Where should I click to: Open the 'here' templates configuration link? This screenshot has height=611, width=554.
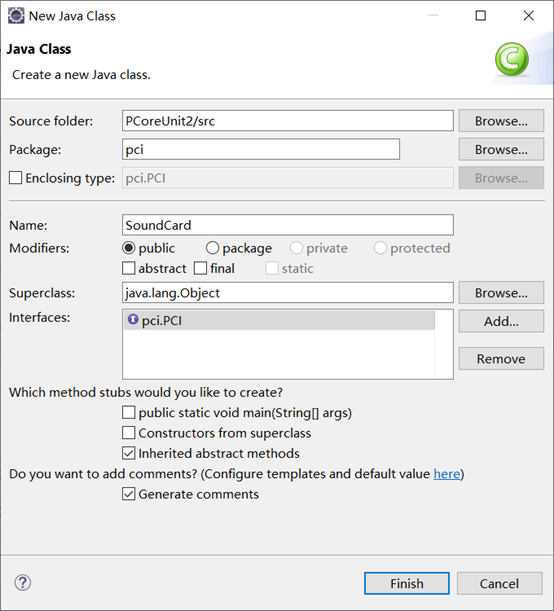pyautogui.click(x=447, y=474)
